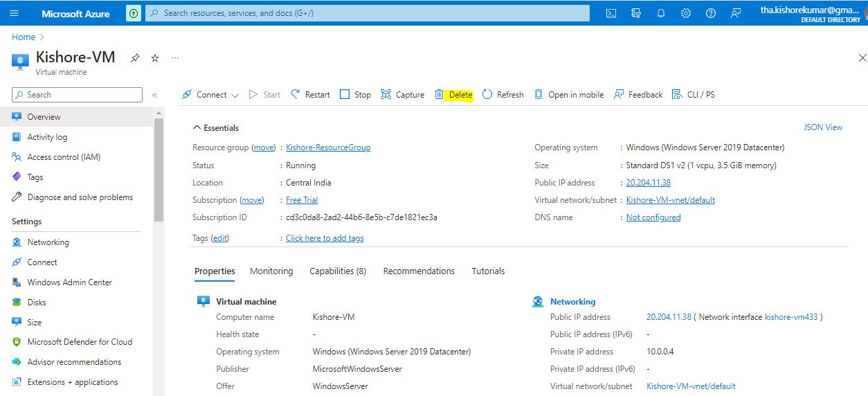The image size is (868, 396).
Task: Open Networking in the Settings menu
Action: click(x=48, y=242)
